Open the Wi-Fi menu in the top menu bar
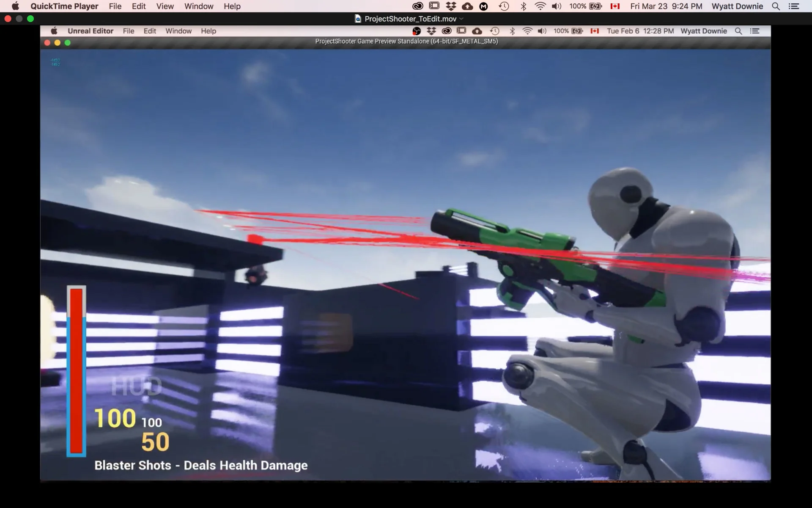This screenshot has height=508, width=812. pos(540,6)
